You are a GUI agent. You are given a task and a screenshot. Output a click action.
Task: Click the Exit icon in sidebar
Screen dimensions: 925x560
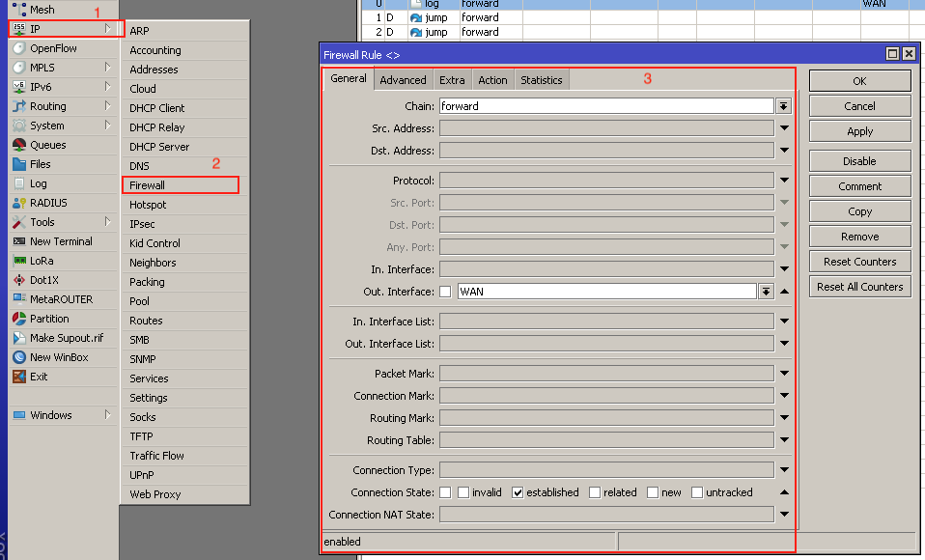[x=19, y=377]
